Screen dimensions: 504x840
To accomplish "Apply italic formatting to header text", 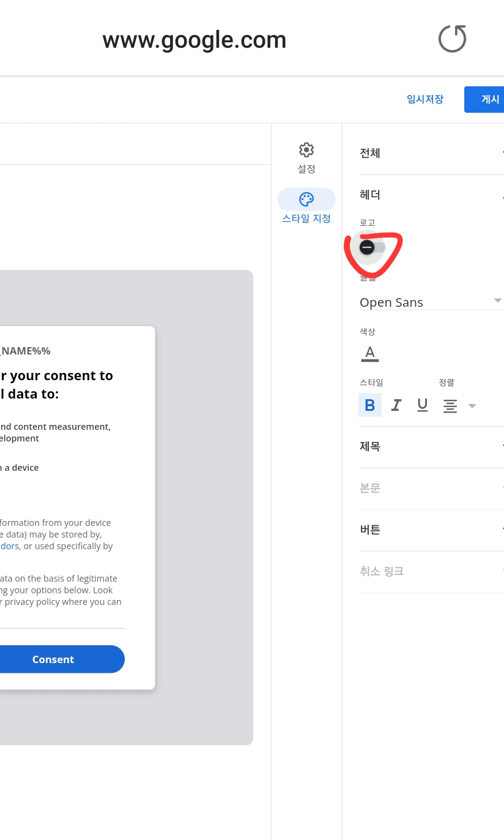I will click(396, 405).
